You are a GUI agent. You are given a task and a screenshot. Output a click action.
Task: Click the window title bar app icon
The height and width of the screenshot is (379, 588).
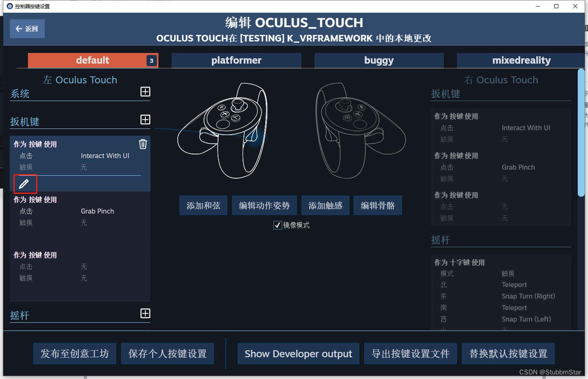(10, 6)
